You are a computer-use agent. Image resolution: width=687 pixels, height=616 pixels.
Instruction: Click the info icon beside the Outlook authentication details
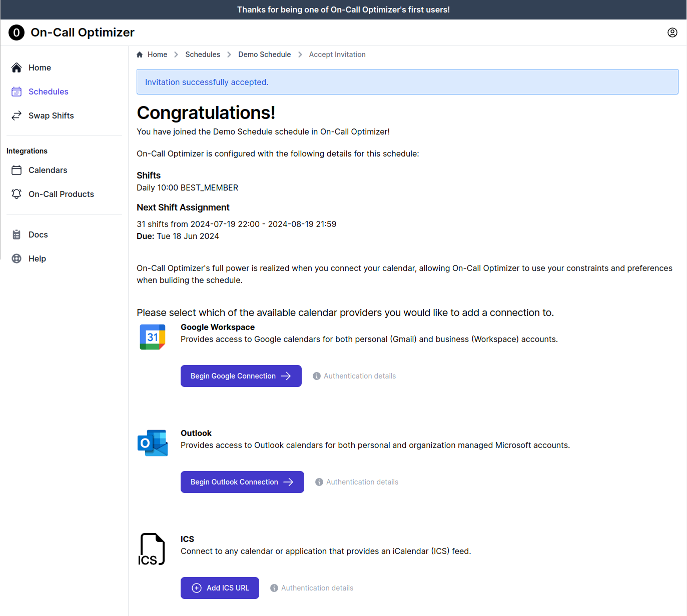(x=319, y=482)
